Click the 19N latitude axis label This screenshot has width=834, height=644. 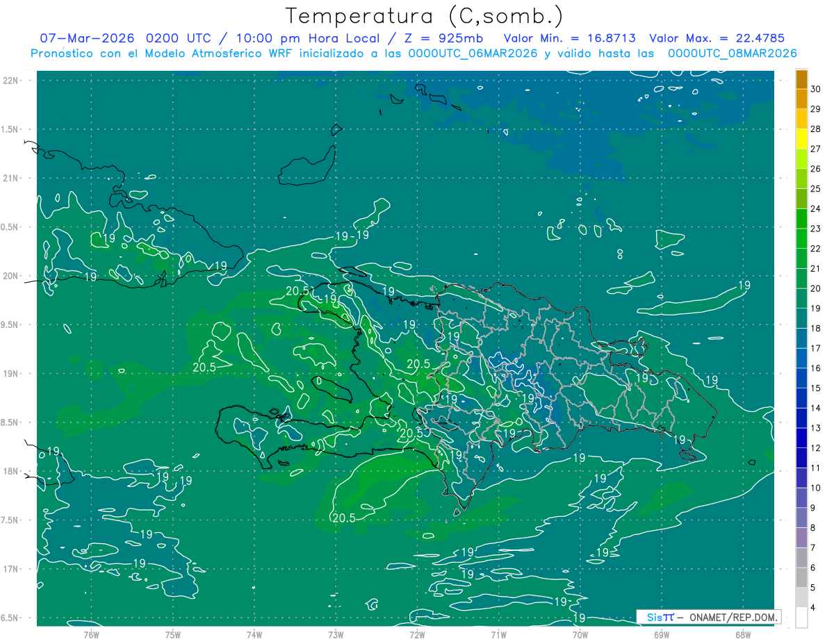pyautogui.click(x=10, y=374)
